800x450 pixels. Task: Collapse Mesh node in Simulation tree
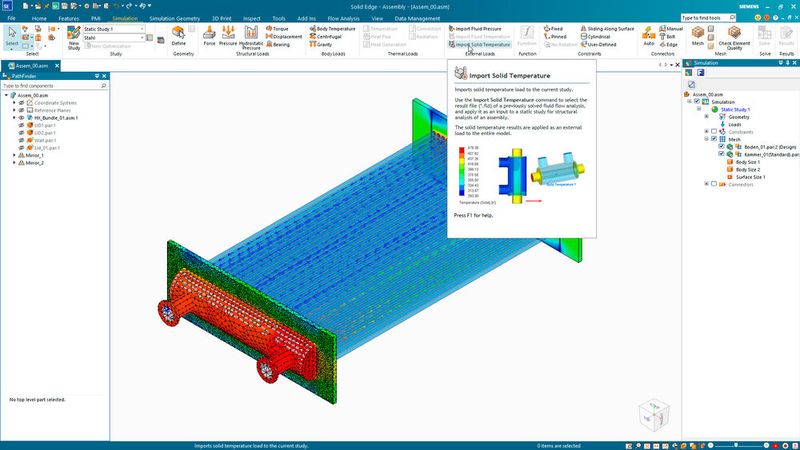tap(707, 139)
